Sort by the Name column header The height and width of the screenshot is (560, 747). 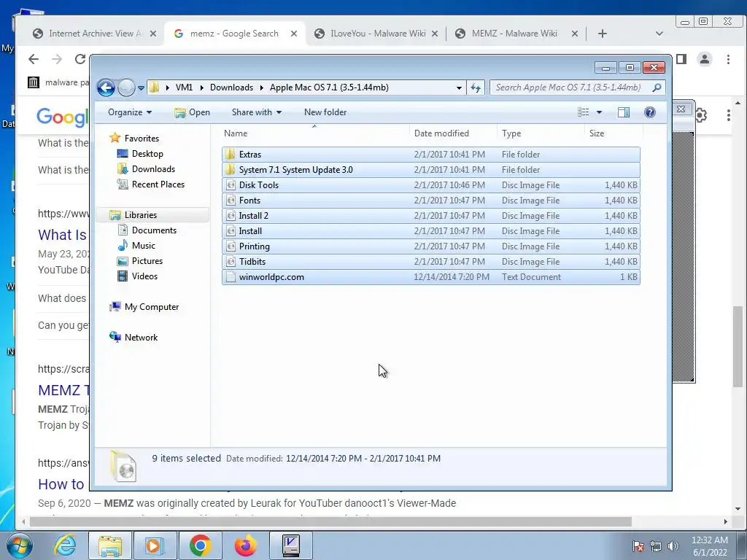point(236,133)
